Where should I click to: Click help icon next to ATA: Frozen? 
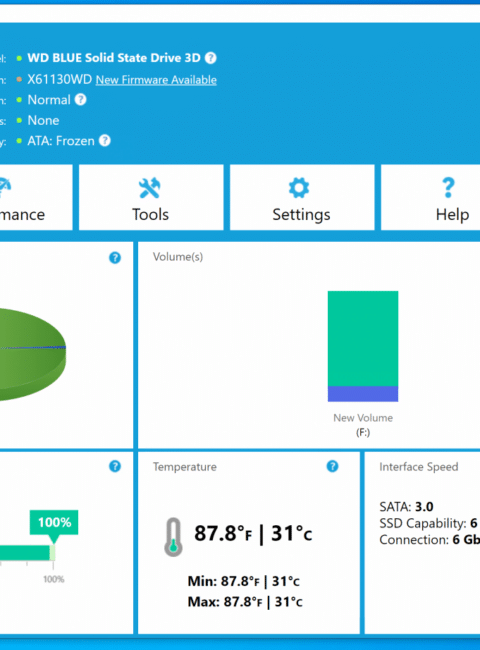click(x=105, y=141)
